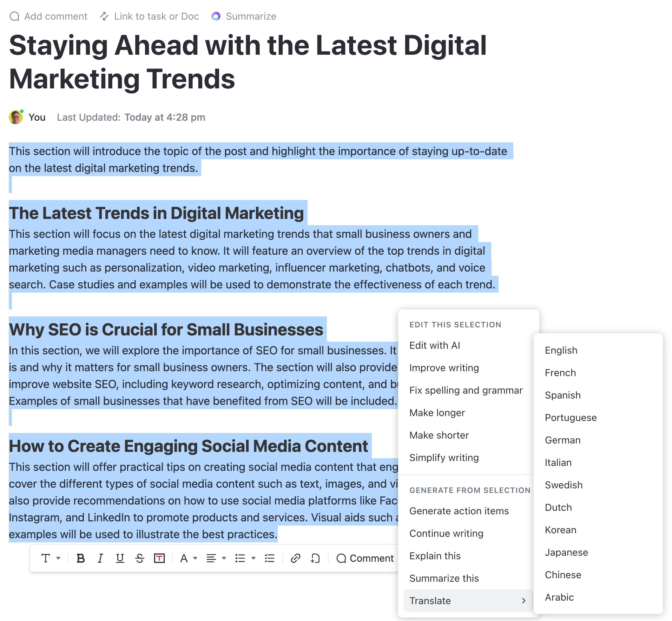This screenshot has height=621, width=672.
Task: Expand the Translate submenu arrow
Action: coord(523,601)
